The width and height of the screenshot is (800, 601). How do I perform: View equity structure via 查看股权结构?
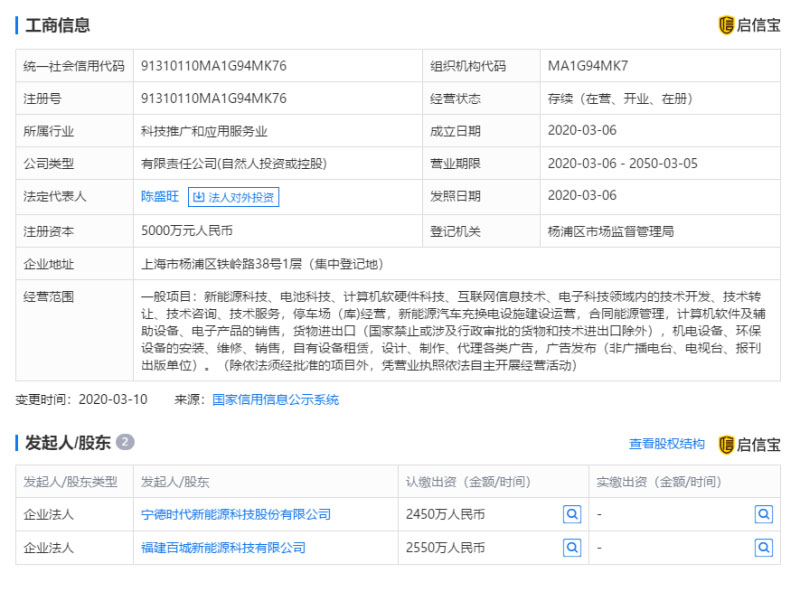666,444
